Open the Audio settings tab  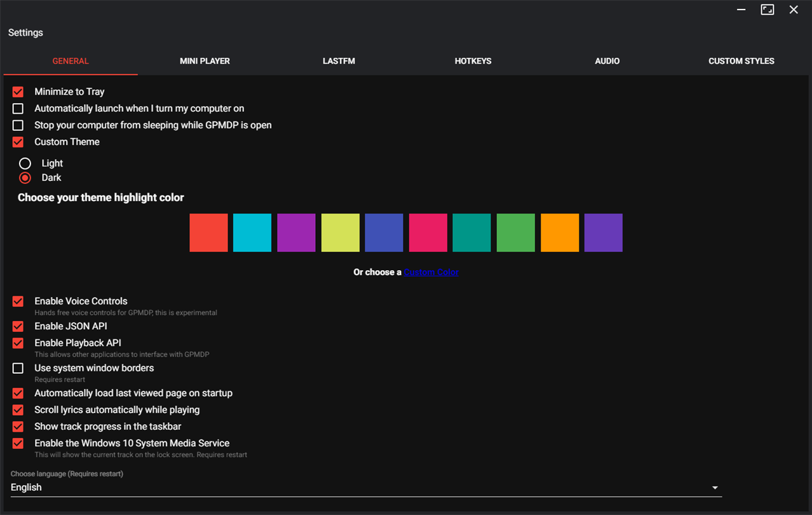(607, 61)
